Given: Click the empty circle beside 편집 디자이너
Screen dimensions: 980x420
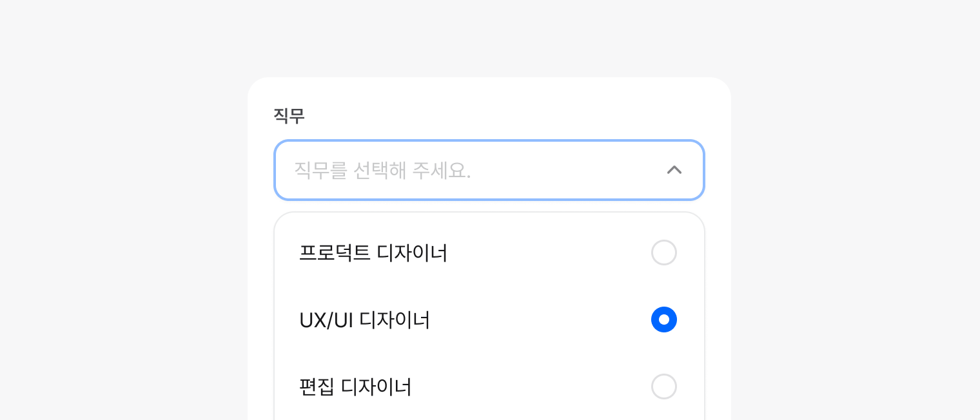Looking at the screenshot, I should (x=663, y=387).
